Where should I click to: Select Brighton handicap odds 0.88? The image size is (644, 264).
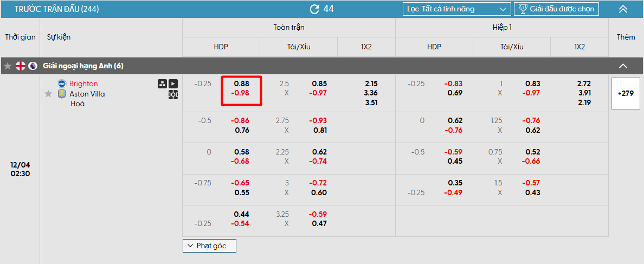tap(241, 84)
